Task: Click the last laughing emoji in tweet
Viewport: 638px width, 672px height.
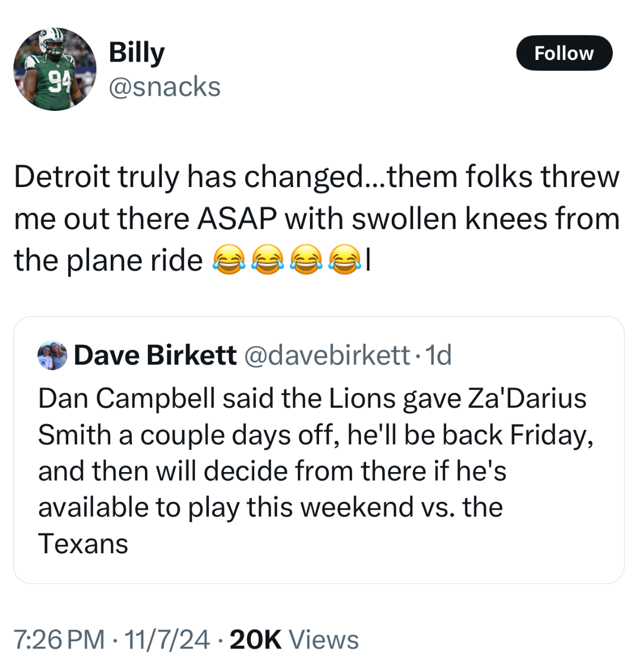Action: 345,260
